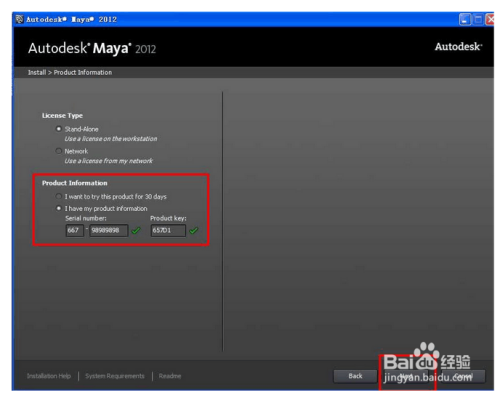Click the Autodesk logo at top right

click(x=458, y=47)
